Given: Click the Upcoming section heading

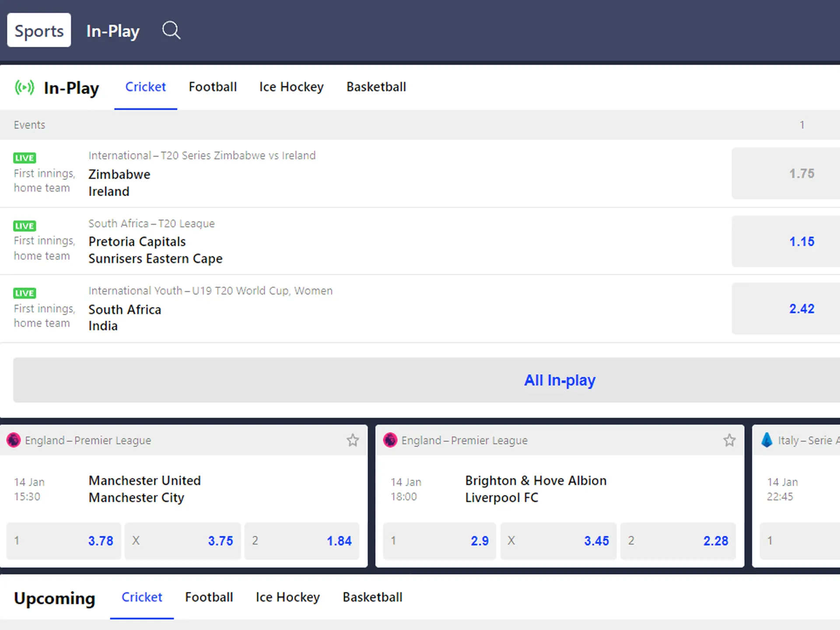Looking at the screenshot, I should point(54,598).
